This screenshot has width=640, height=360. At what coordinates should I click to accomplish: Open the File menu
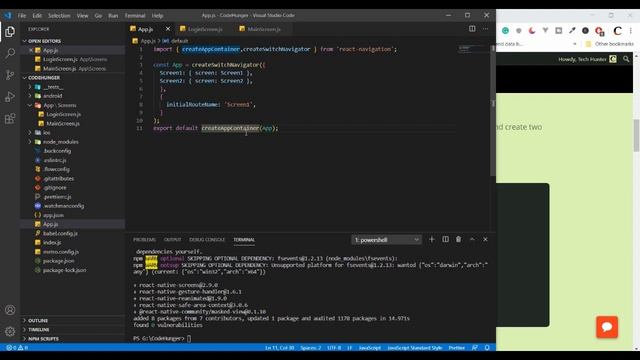pos(22,16)
